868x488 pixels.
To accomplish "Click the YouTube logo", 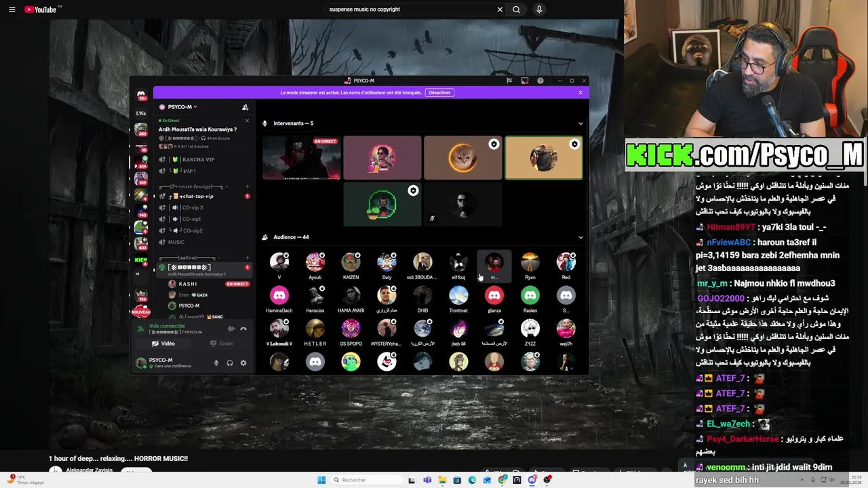I will coord(42,9).
